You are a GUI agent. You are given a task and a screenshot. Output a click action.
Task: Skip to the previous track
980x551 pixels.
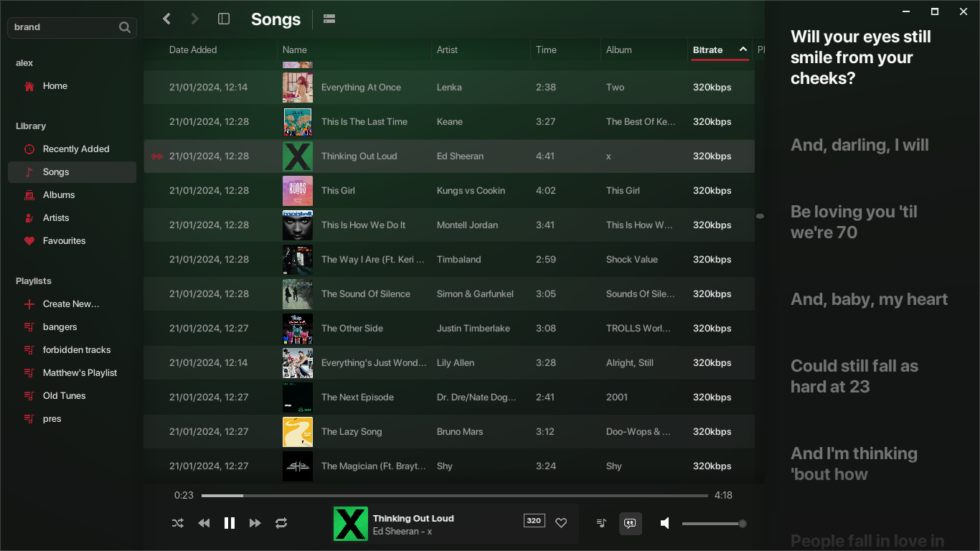pyautogui.click(x=204, y=523)
